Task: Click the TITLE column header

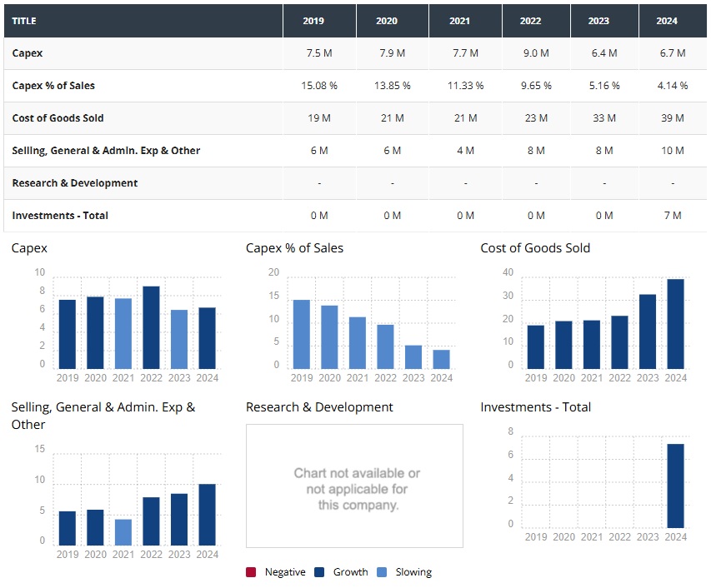Action: 25,21
